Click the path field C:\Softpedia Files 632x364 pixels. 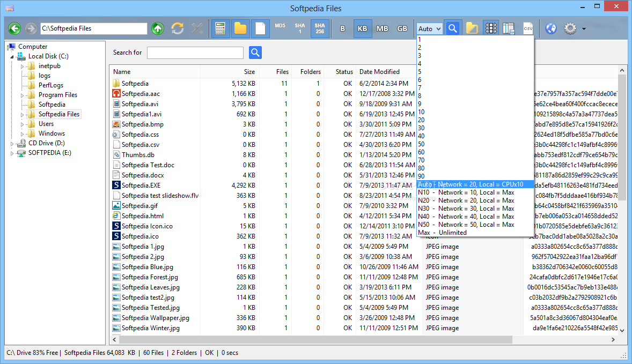pos(94,28)
